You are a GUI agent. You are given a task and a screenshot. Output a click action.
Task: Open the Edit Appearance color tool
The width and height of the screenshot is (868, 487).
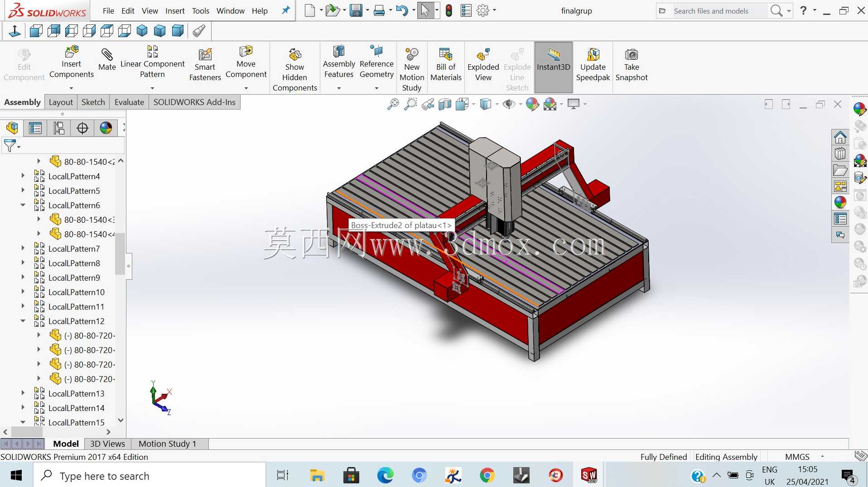532,104
